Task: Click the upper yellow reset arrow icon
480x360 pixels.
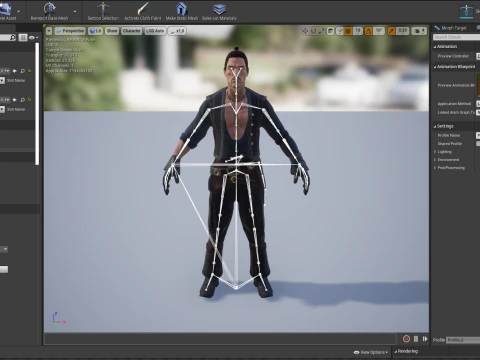Action: [x=30, y=71]
